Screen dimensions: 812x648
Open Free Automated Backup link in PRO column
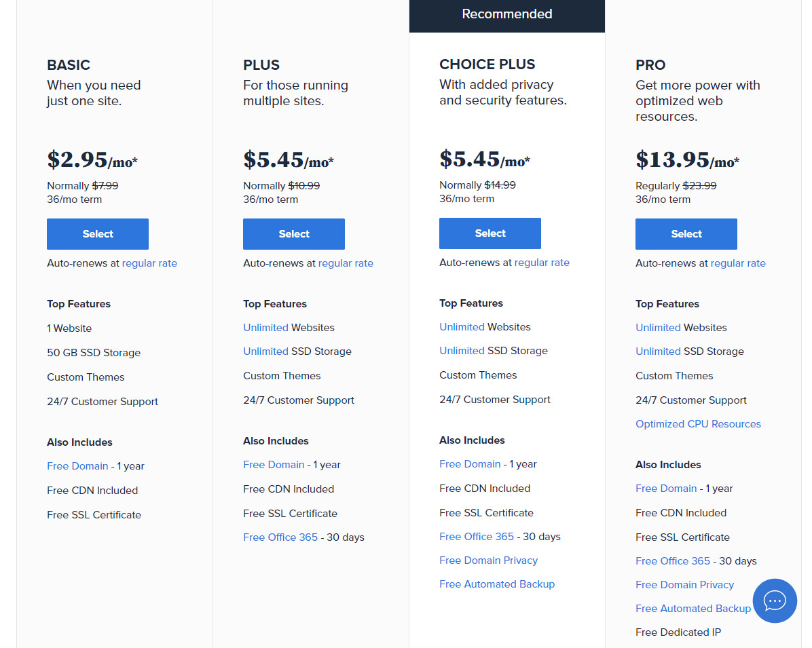point(693,608)
